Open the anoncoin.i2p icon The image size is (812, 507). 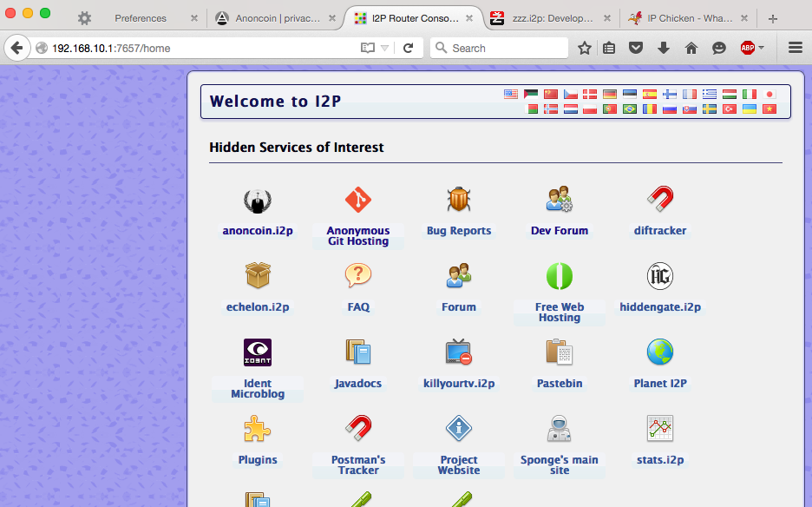tap(258, 201)
